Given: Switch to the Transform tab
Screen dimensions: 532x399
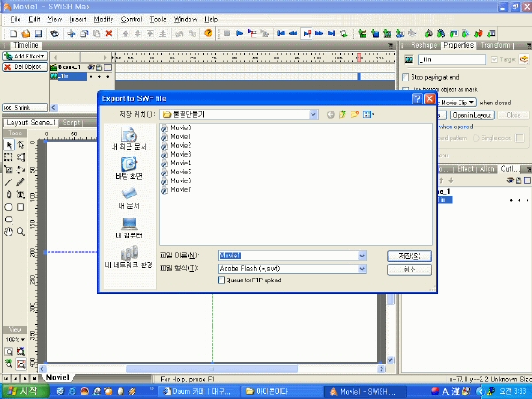Looking at the screenshot, I should pyautogui.click(x=496, y=45).
